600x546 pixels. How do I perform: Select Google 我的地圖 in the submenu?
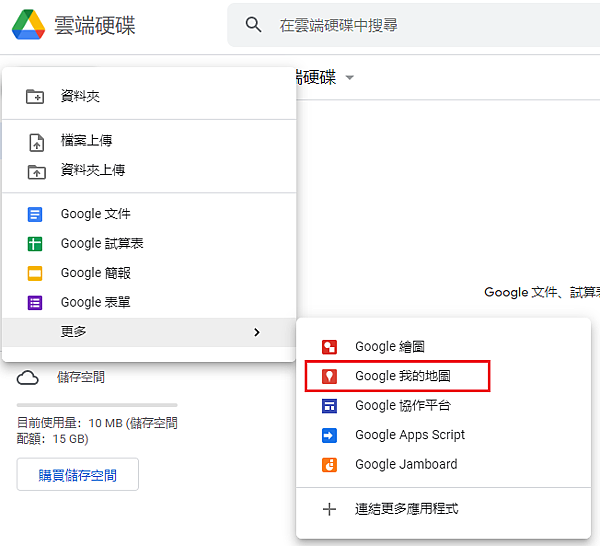point(443,376)
